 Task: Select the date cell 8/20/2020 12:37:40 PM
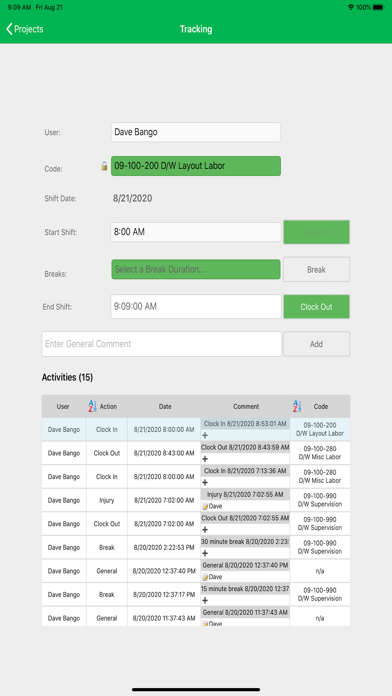(x=164, y=571)
